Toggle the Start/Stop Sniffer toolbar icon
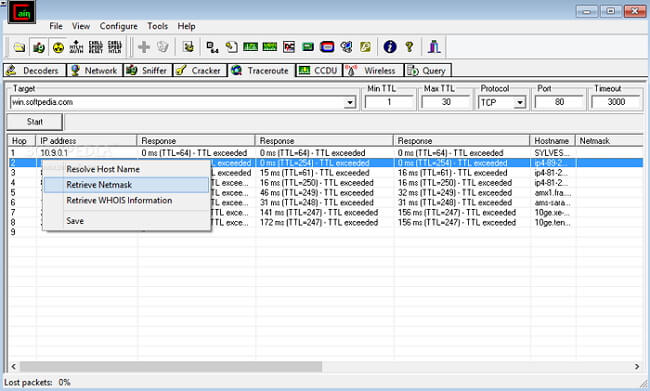Viewport: 650px width, 391px height. point(39,47)
